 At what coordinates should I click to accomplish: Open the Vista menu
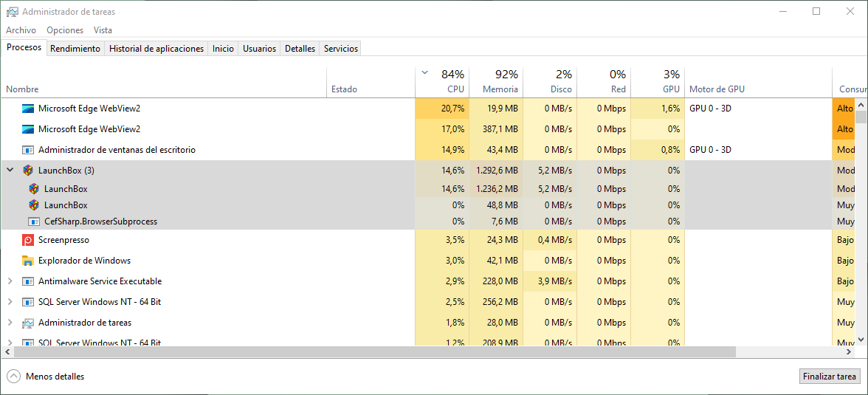coord(103,30)
